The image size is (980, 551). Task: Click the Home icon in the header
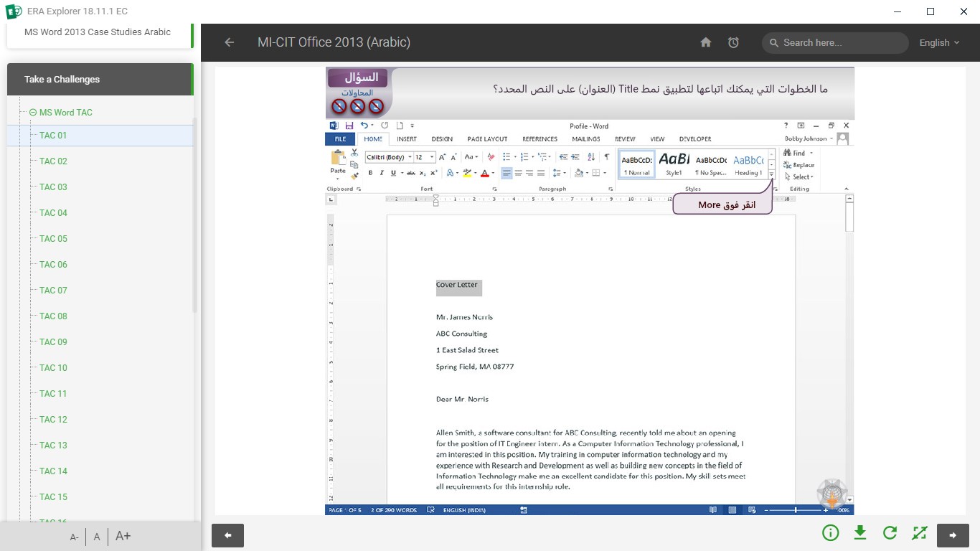[705, 42]
